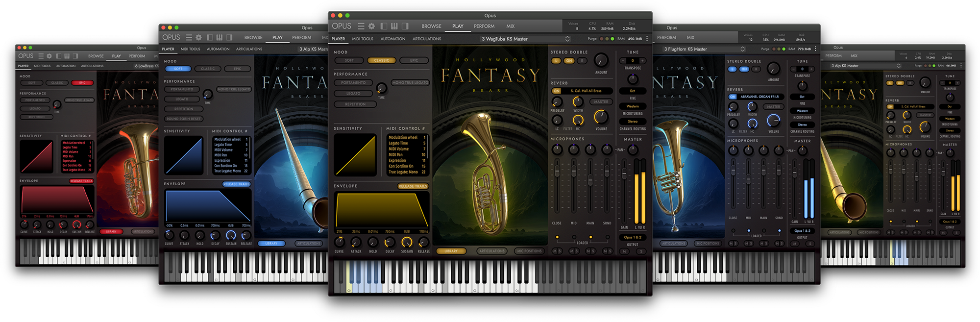
Task: Open the MIDI Tools tab in WagTuba window
Action: (362, 39)
